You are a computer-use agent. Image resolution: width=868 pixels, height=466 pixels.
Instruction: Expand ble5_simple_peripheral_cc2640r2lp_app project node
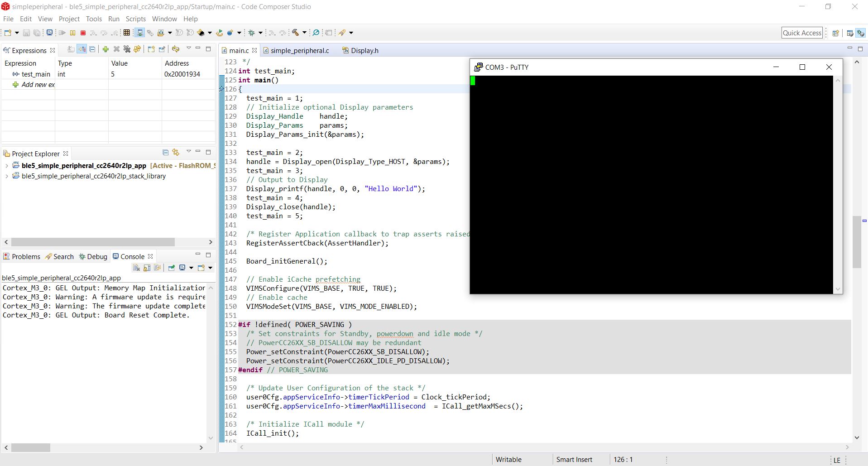6,166
